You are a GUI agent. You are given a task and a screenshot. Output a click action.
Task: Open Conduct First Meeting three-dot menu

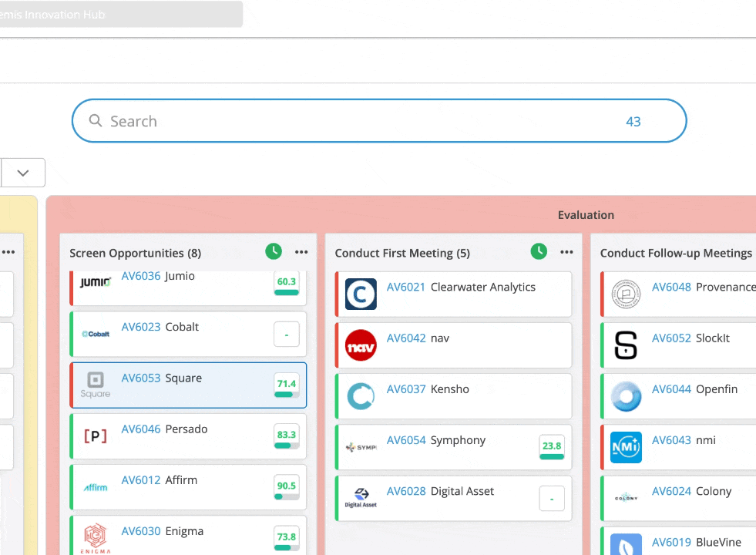point(566,252)
